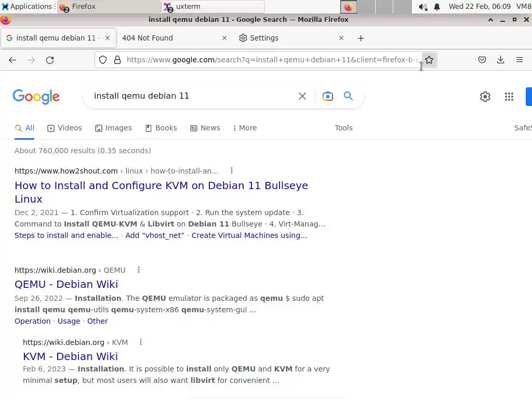
Task: Clear the Google search box
Action: click(302, 96)
